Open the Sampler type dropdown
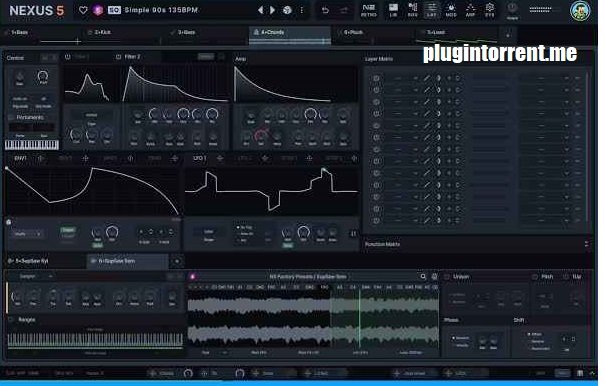Screen dimensions: 605x386 click(x=36, y=276)
